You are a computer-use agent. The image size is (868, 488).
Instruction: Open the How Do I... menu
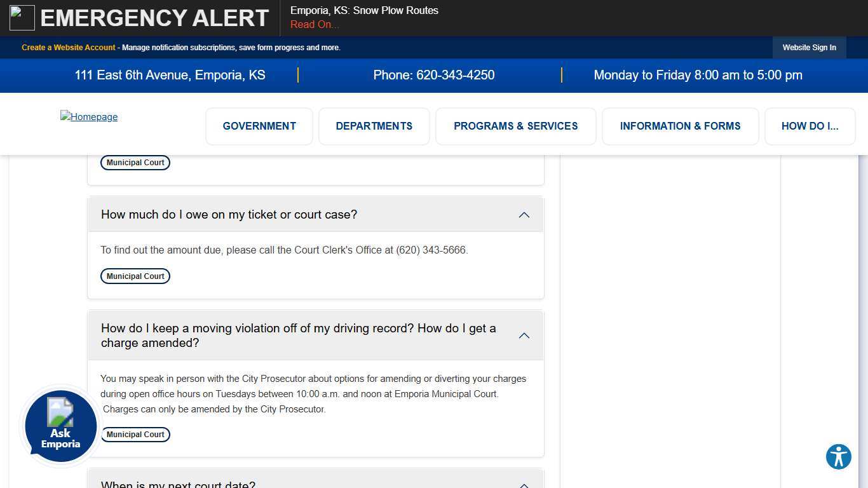[x=810, y=126]
